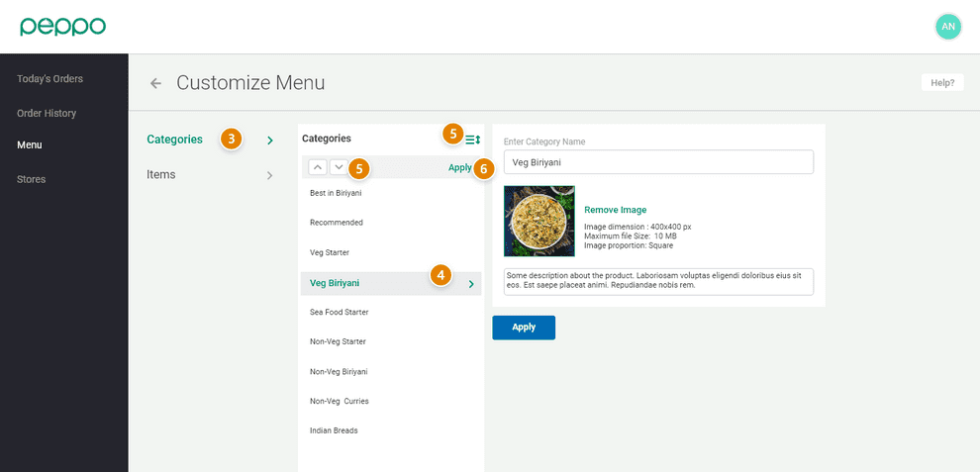Viewport: 980px width, 472px height.
Task: Select the Sea Food Starter category
Action: click(339, 313)
